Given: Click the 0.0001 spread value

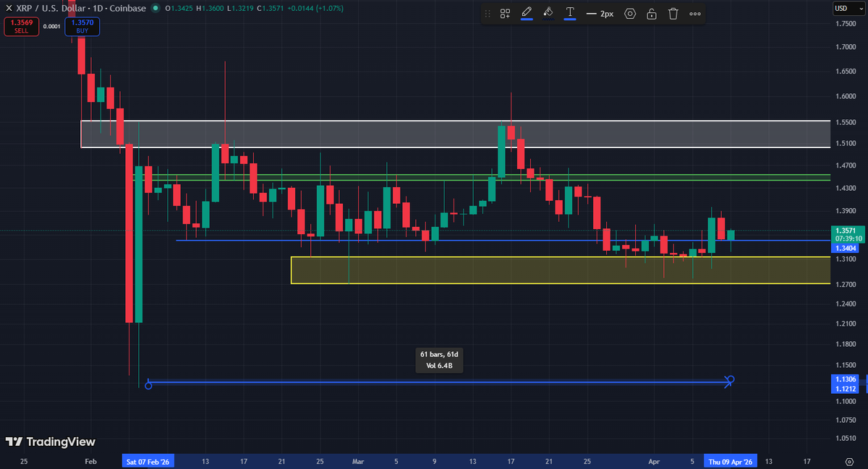Looking at the screenshot, I should pos(52,27).
